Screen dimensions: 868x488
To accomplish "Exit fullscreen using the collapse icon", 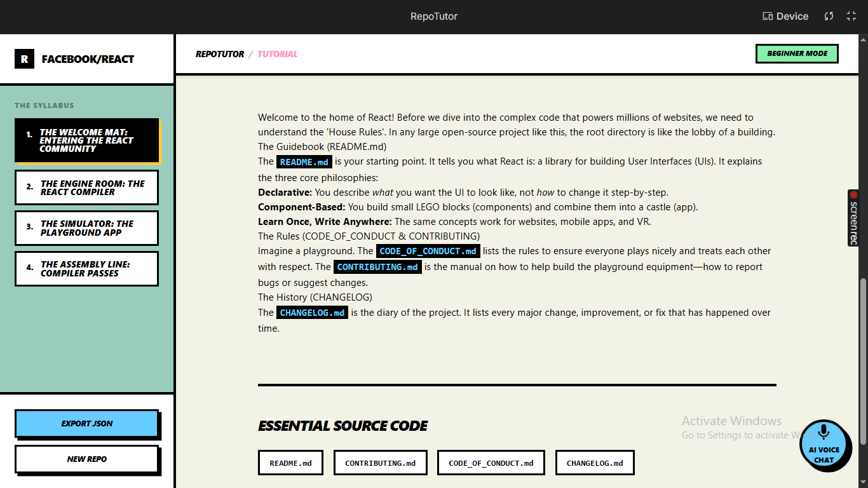I will point(851,17).
